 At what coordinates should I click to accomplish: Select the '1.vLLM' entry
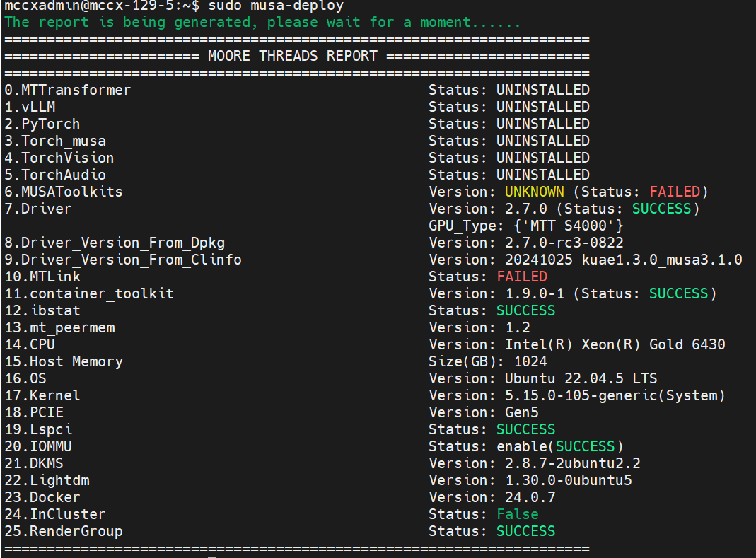pos(30,107)
